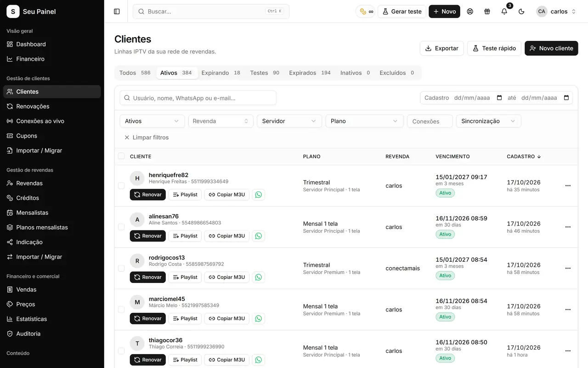
Task: Click the Conexões filter input
Action: click(430, 121)
